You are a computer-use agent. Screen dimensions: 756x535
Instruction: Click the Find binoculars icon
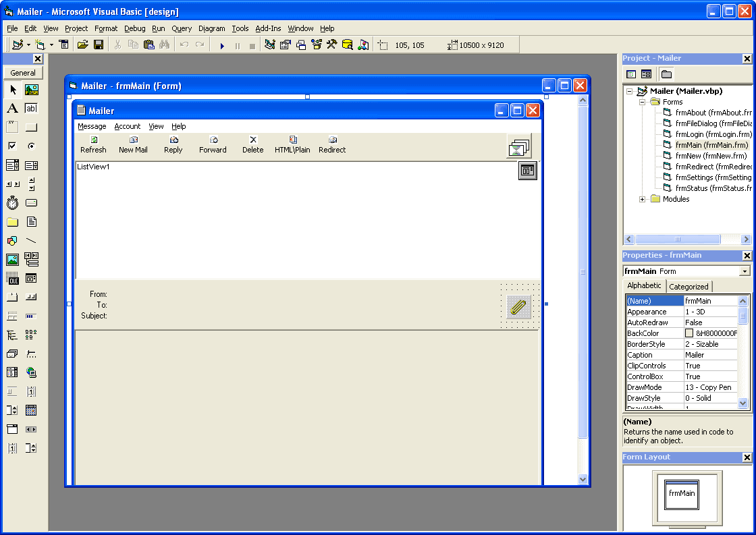[x=165, y=45]
